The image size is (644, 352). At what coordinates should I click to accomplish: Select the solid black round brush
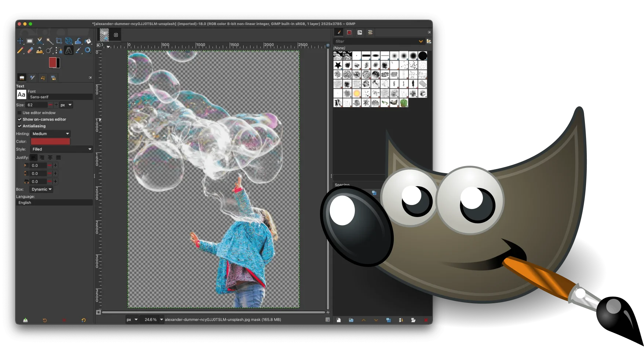pos(423,56)
